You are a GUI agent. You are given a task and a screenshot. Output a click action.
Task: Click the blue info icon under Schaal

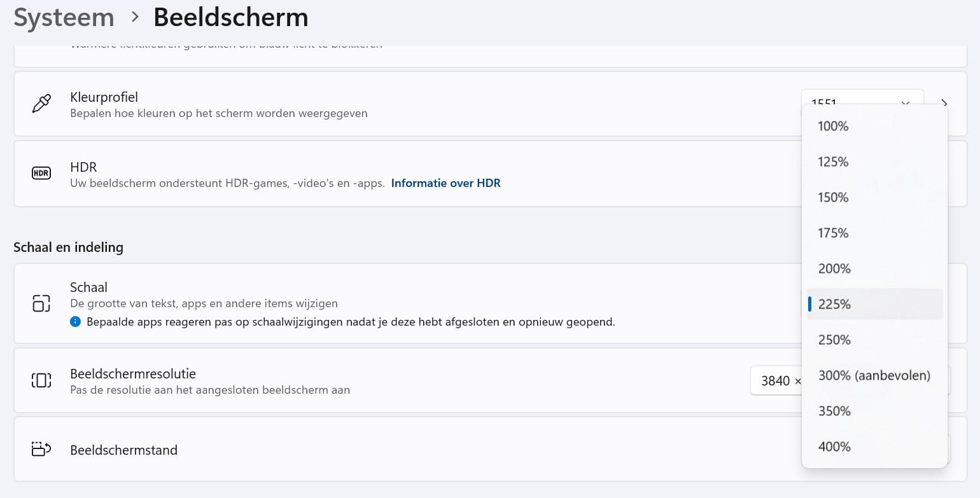click(76, 322)
